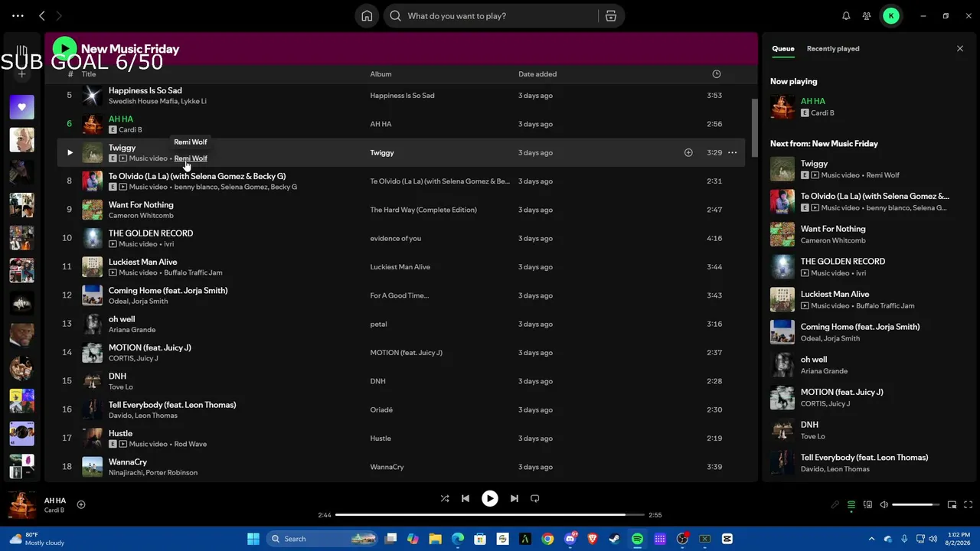Image resolution: width=980 pixels, height=551 pixels.
Task: Open Google Chrome from the taskbar
Action: pyautogui.click(x=547, y=539)
